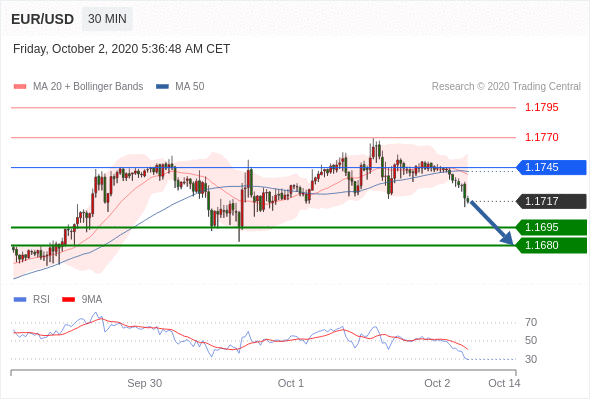
Task: Click the 30 MIN timeframe badge
Action: coord(107,19)
